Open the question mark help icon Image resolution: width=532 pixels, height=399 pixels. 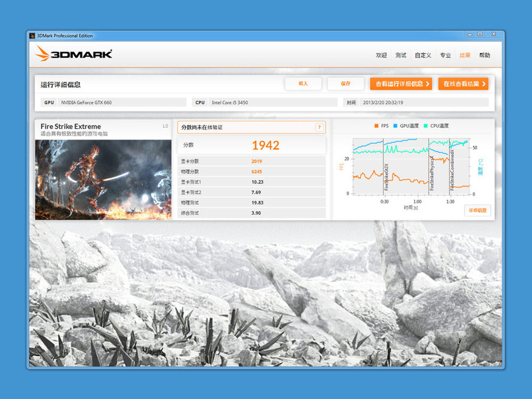319,127
